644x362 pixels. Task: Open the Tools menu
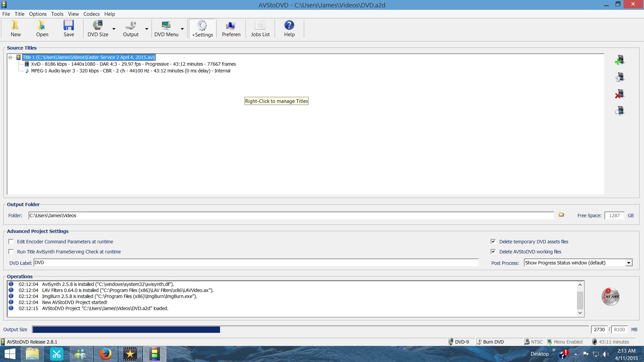(57, 14)
